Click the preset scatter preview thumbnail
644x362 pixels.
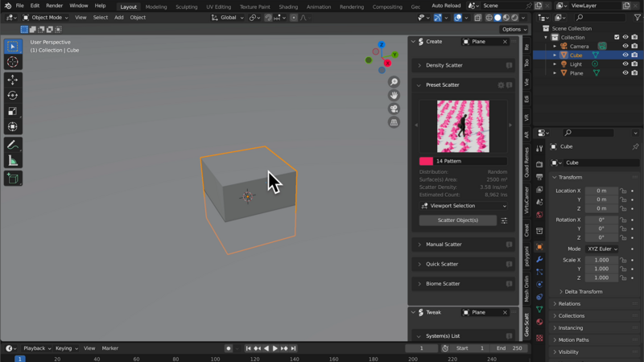coord(463,126)
